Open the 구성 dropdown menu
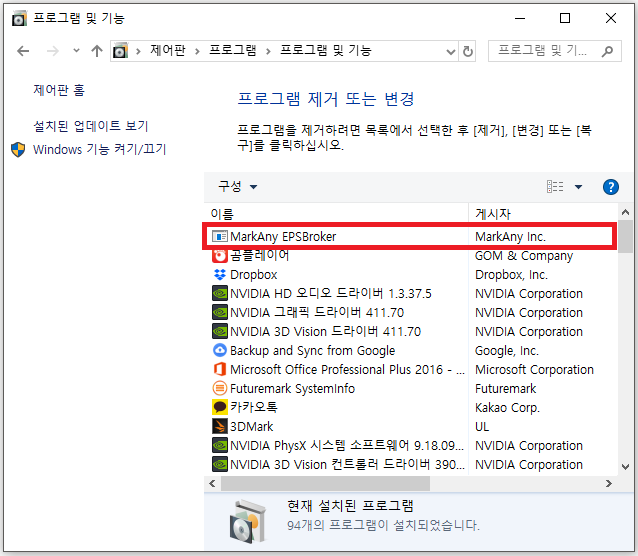This screenshot has height=556, width=638. click(238, 187)
